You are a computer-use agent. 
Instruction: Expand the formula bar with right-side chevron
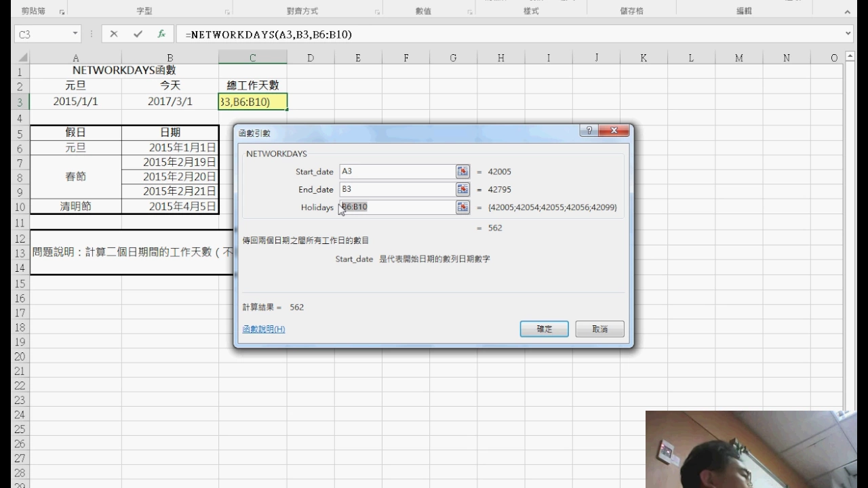click(x=848, y=33)
